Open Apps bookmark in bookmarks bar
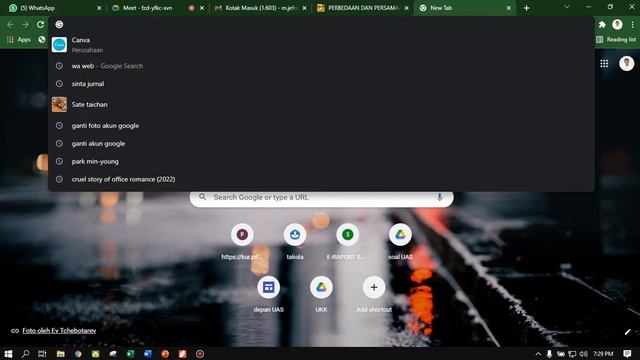This screenshot has height=360, width=640. pyautogui.click(x=19, y=40)
